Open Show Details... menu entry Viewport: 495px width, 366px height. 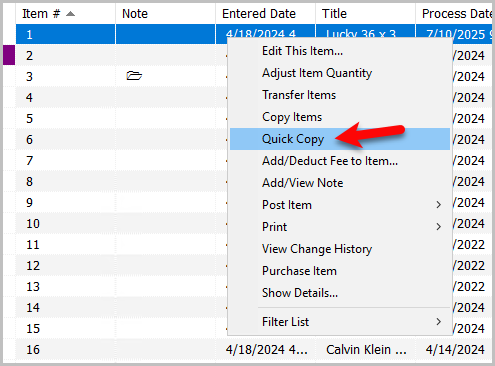340,293
